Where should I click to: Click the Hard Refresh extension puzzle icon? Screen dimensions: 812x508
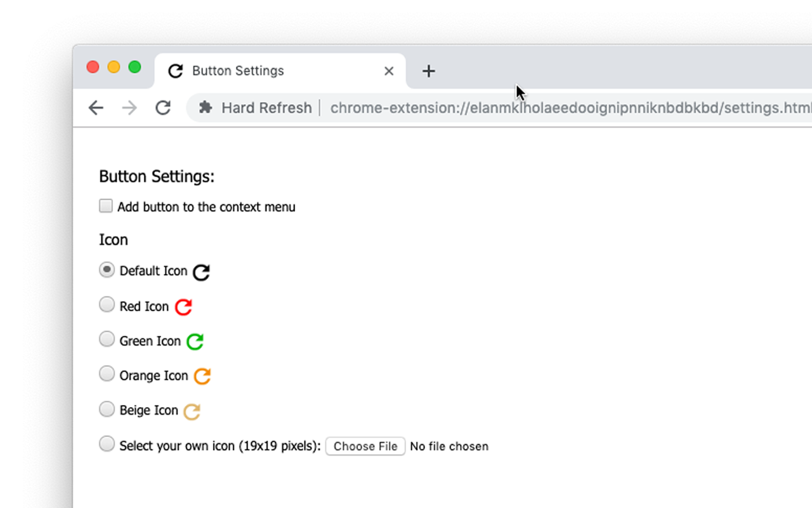[206, 107]
